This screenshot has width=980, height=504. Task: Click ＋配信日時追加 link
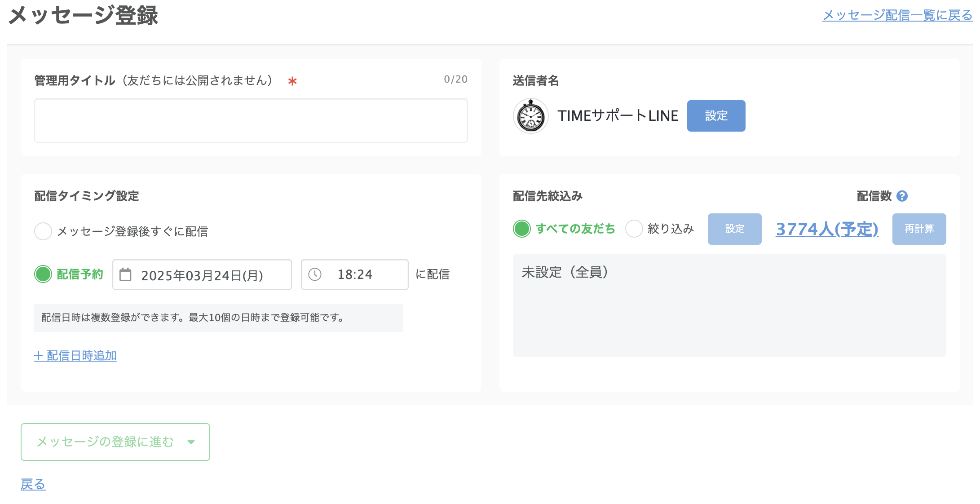(x=75, y=356)
